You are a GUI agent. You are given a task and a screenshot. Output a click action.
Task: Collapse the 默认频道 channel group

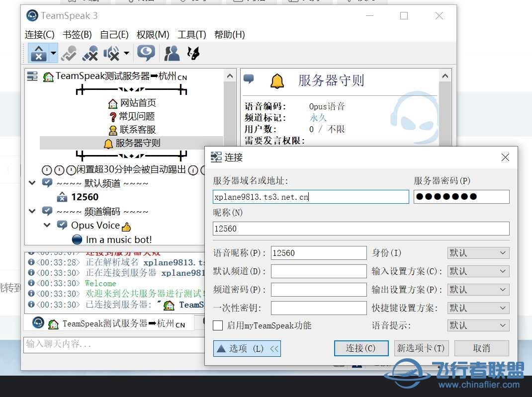(x=32, y=183)
